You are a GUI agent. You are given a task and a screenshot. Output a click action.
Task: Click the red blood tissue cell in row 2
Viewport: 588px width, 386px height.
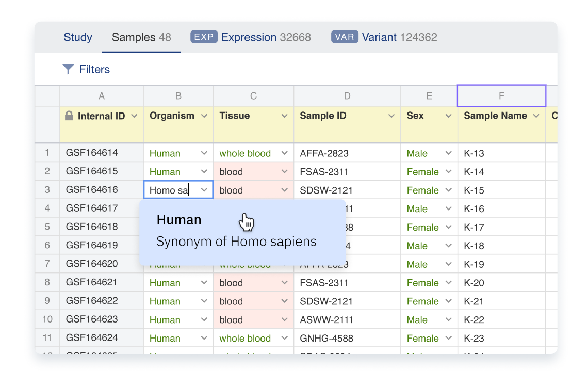(248, 172)
